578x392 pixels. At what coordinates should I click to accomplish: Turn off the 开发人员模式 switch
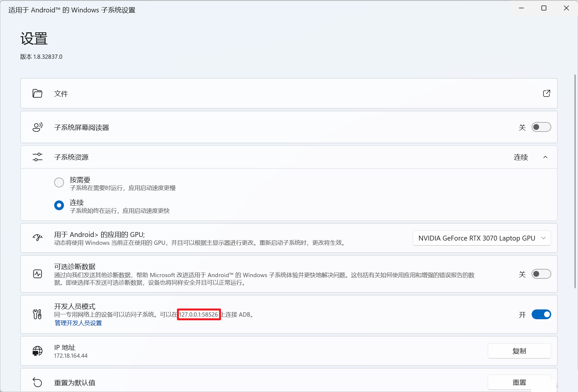(x=541, y=315)
